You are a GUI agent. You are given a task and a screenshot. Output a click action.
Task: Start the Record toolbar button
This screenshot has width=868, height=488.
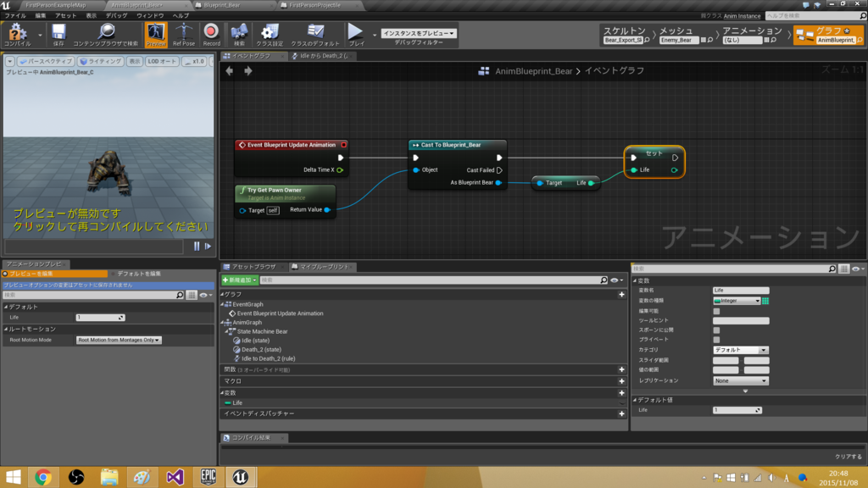pos(211,35)
